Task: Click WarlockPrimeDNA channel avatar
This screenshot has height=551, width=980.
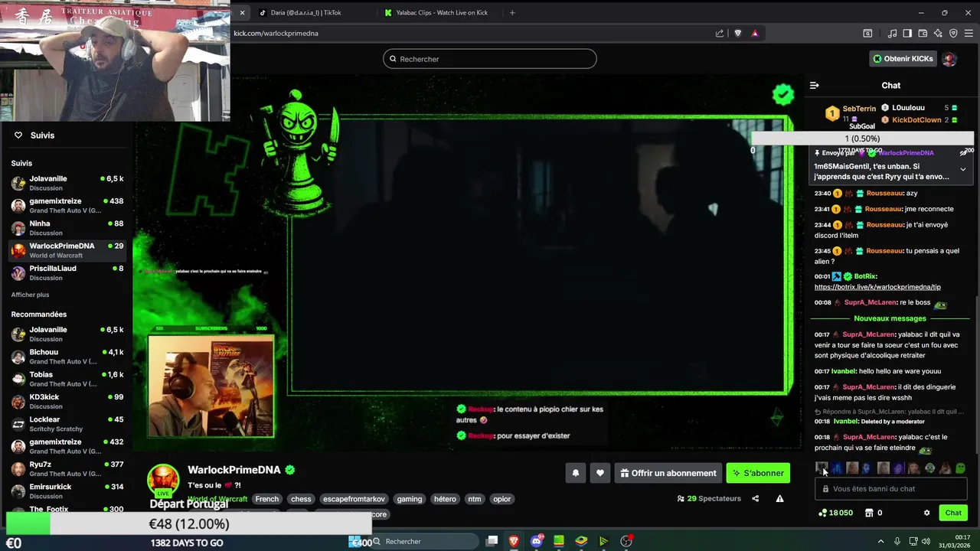Action: [x=163, y=480]
